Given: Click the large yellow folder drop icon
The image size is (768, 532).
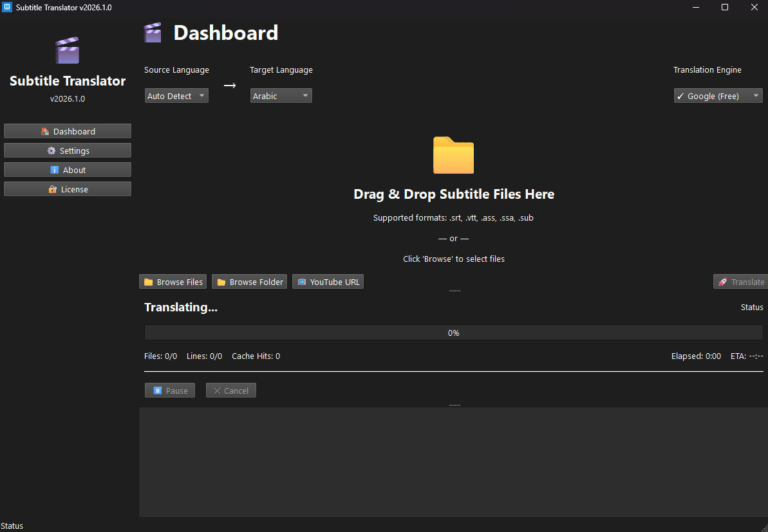Looking at the screenshot, I should pyautogui.click(x=454, y=155).
